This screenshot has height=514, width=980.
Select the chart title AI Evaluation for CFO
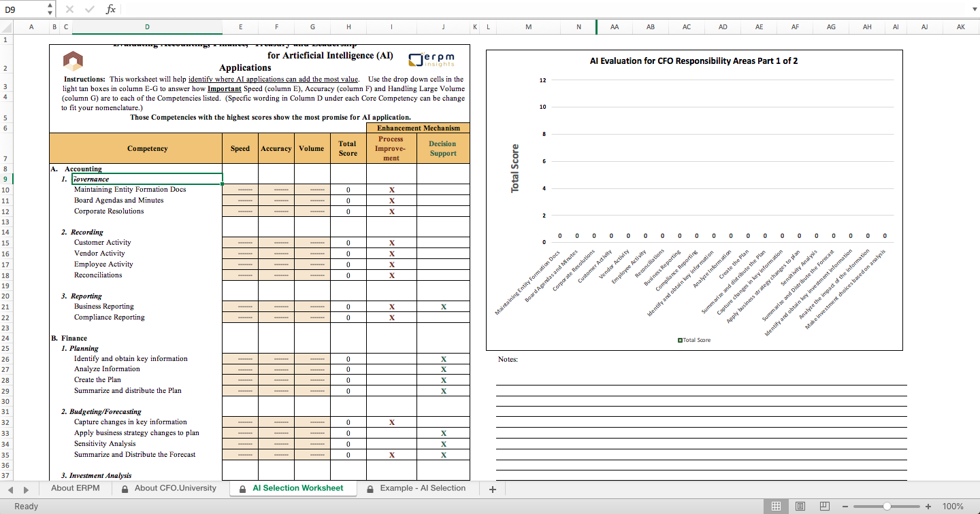693,61
